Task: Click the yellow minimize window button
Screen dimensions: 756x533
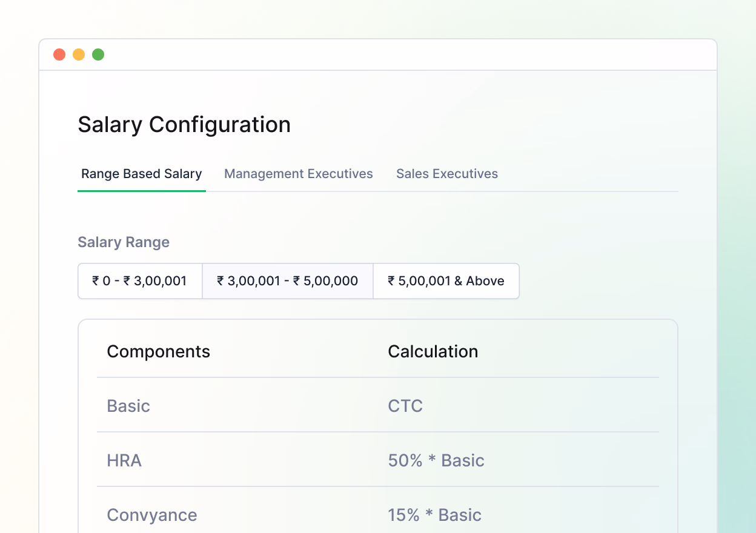Action: point(79,55)
